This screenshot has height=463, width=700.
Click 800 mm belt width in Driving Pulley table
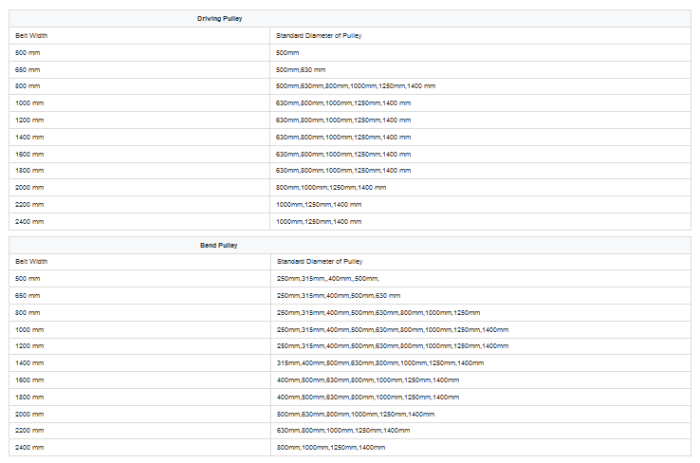pyautogui.click(x=28, y=86)
